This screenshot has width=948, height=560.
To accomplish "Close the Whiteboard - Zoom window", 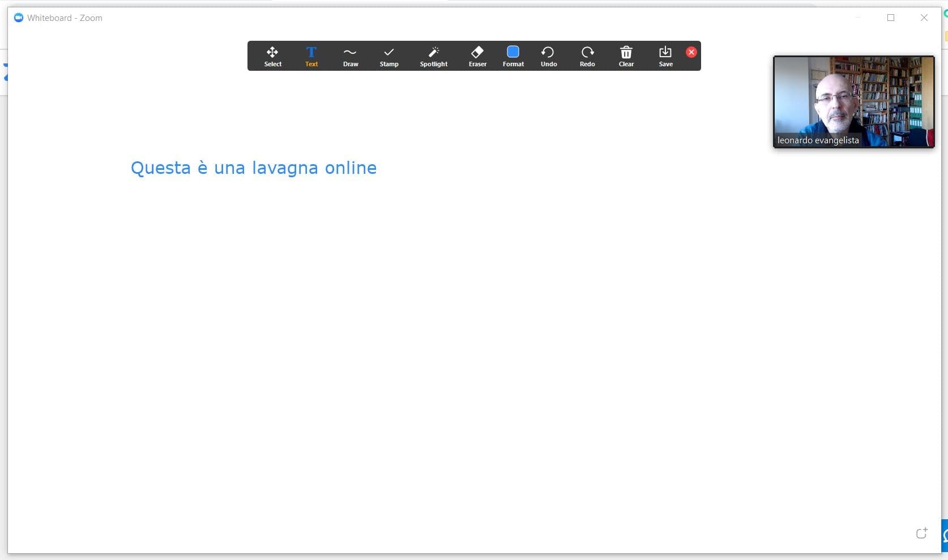I will pyautogui.click(x=924, y=18).
